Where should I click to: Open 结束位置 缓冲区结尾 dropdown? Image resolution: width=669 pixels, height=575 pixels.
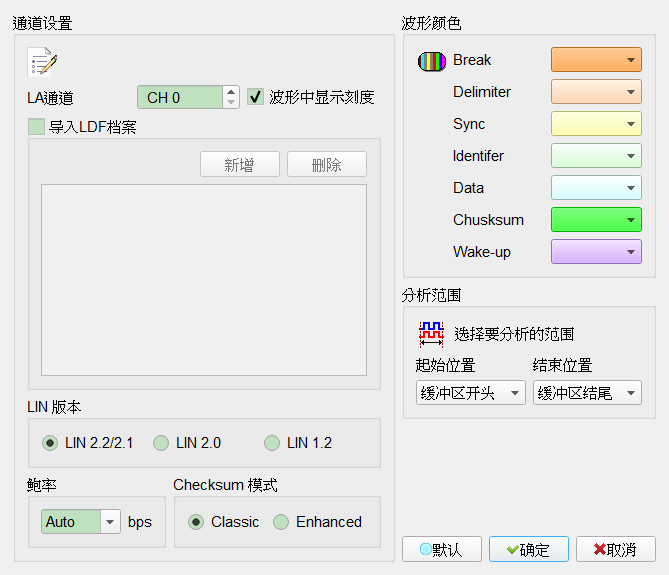pos(587,392)
